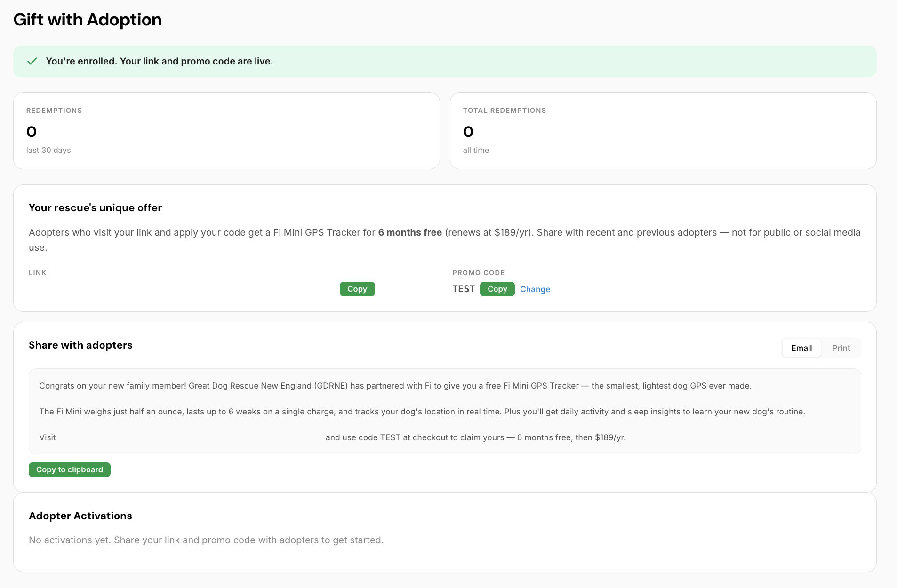
Task: Click the LINK label
Action: pyautogui.click(x=38, y=273)
